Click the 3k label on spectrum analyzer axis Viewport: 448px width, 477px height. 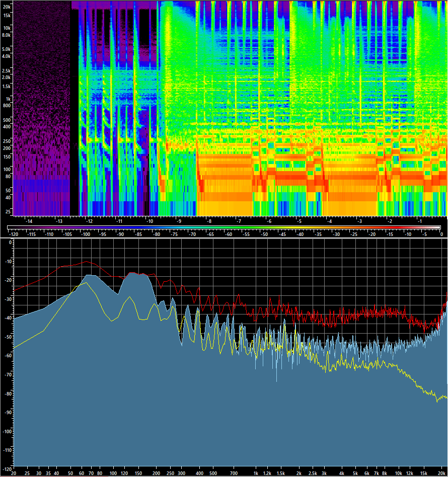point(324,473)
